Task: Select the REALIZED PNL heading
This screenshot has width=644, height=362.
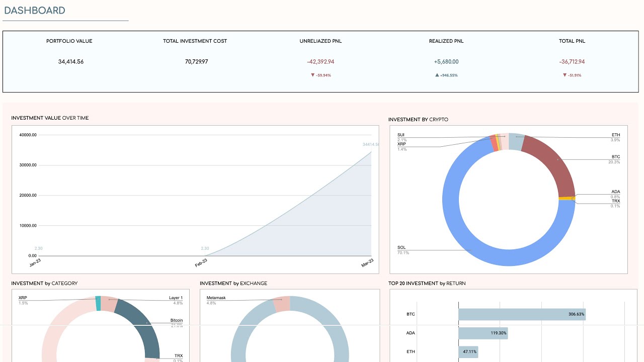Action: (x=446, y=41)
